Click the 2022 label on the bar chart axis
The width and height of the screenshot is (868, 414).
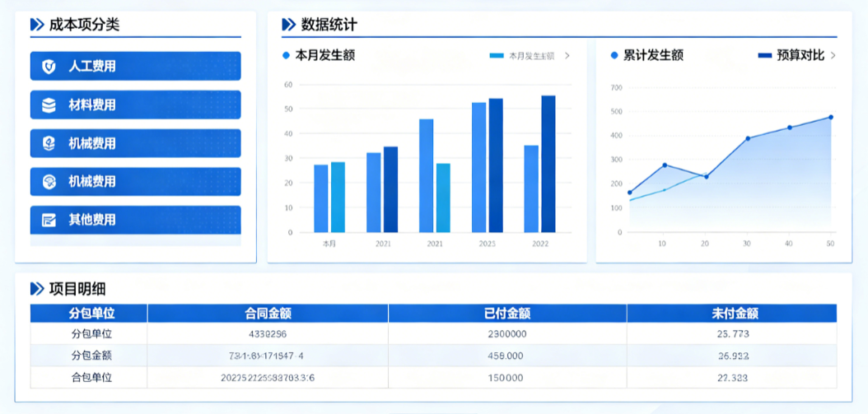539,244
